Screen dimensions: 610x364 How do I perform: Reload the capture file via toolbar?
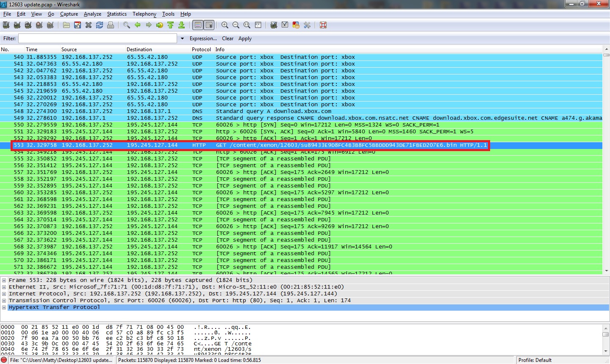point(100,25)
